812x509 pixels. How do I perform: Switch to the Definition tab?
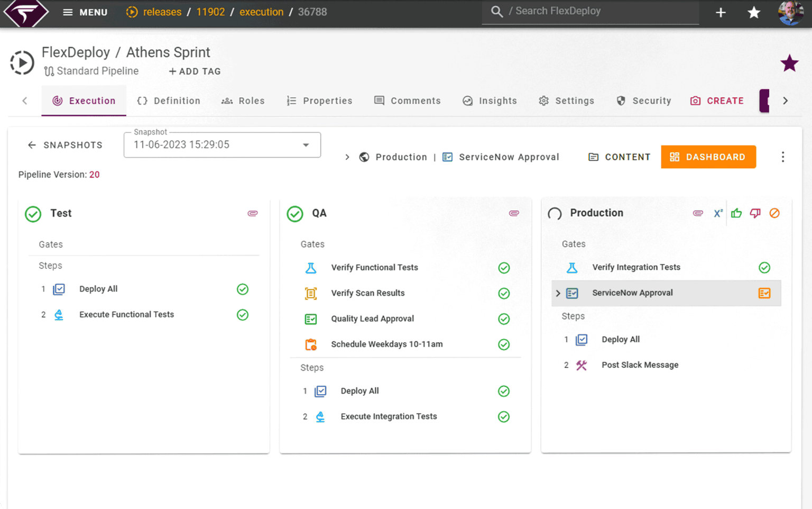tap(169, 101)
